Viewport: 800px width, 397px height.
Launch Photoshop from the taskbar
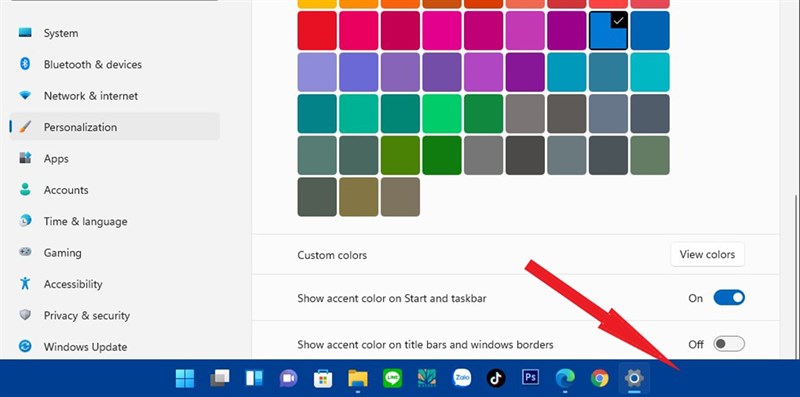(531, 378)
